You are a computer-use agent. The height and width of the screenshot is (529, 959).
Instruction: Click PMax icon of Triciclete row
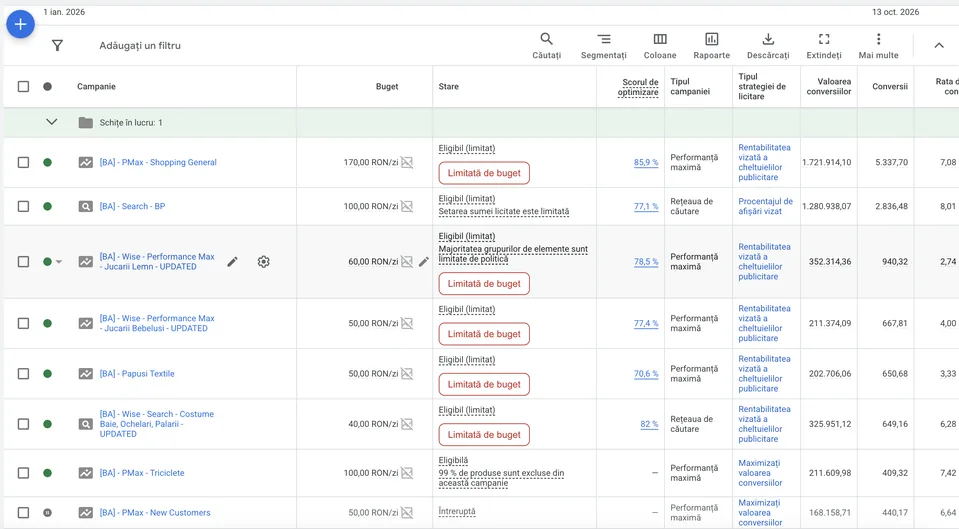click(x=86, y=473)
